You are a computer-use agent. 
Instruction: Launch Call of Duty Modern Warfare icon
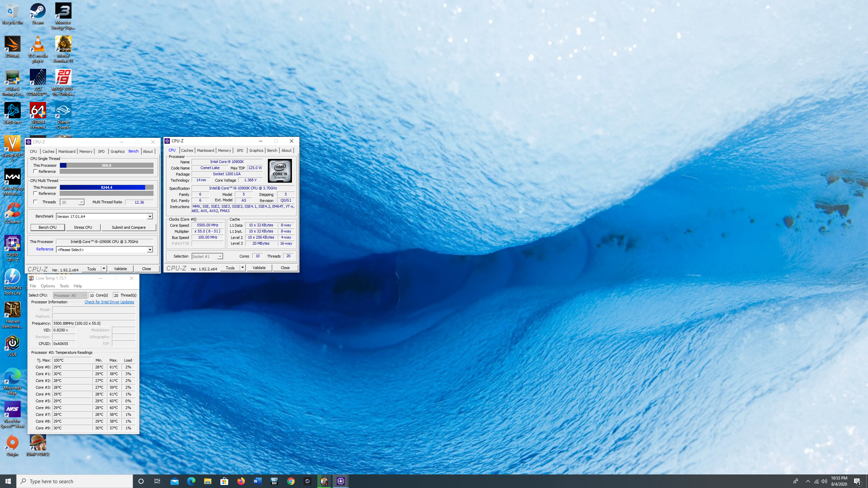[13, 182]
